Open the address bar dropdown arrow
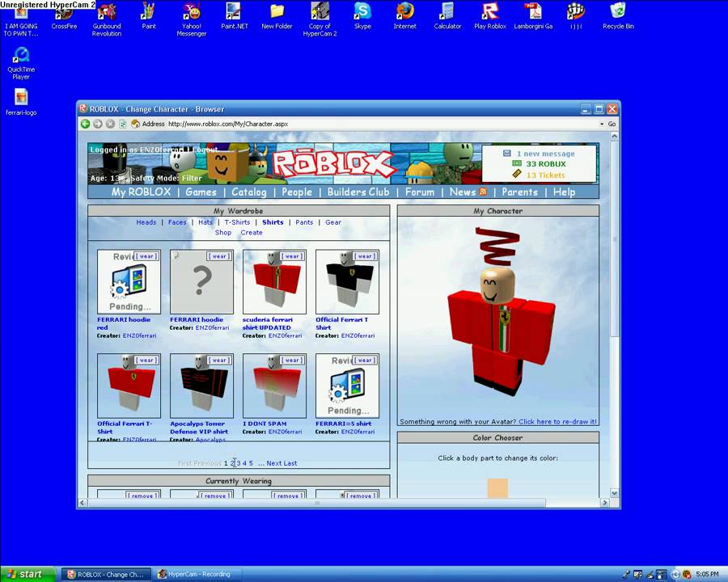 click(602, 124)
